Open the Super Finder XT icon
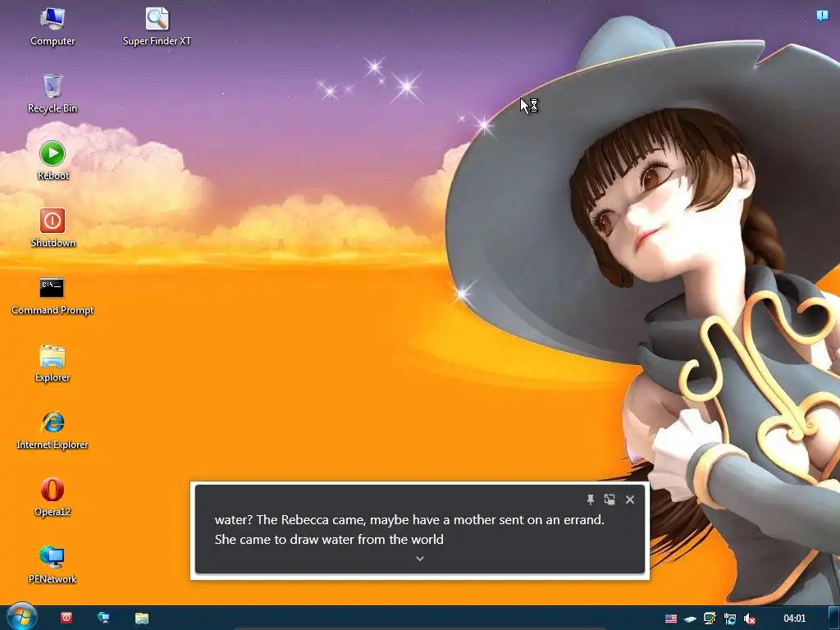The width and height of the screenshot is (840, 630). (x=157, y=27)
